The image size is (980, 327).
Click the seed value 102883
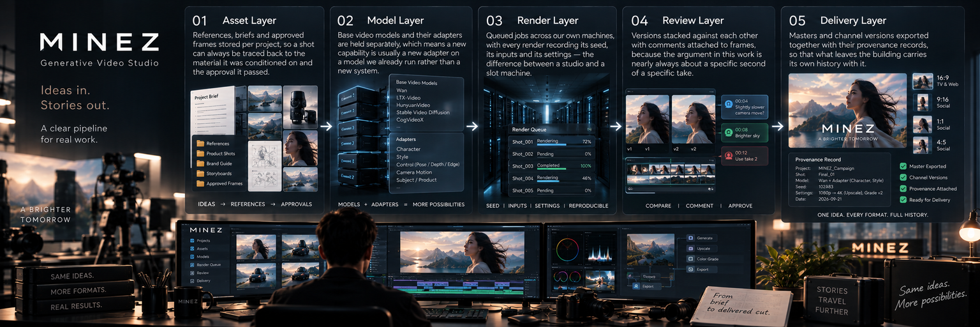(x=826, y=186)
